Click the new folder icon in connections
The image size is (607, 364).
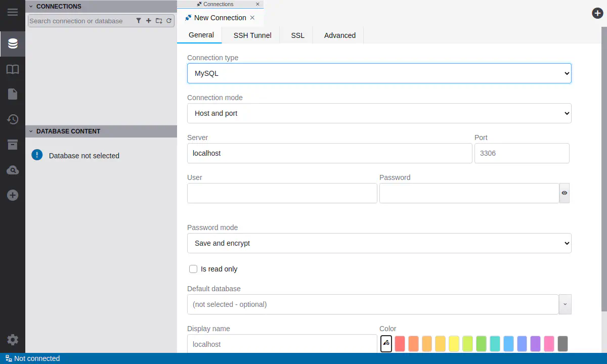159,21
